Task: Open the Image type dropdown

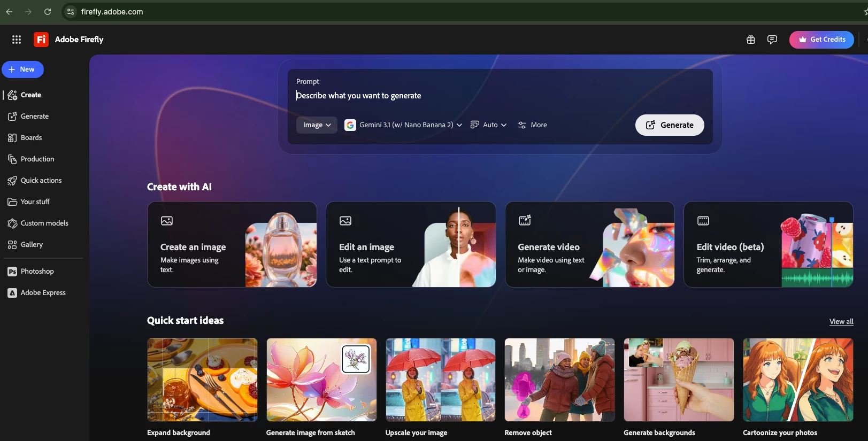Action: [x=317, y=125]
